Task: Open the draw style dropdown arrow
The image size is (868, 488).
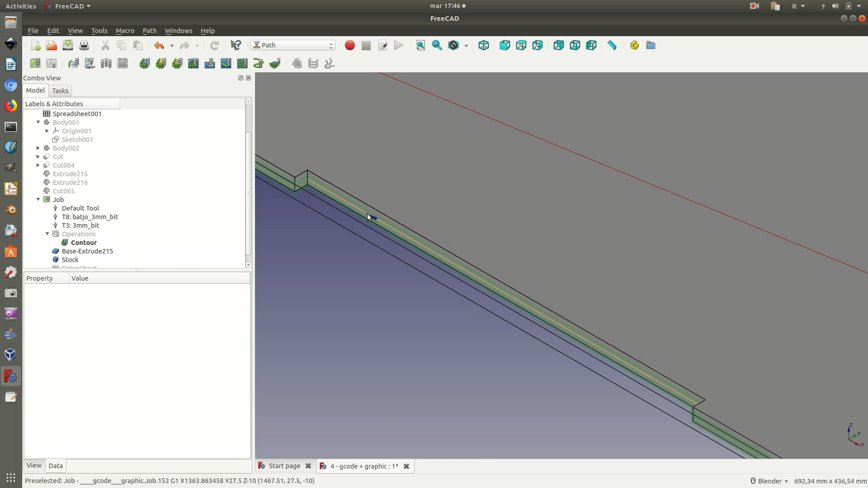Action: 466,46
